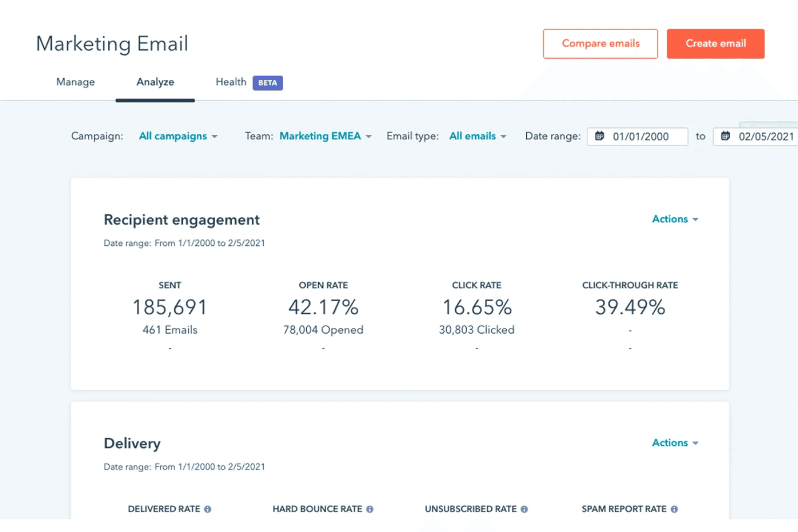Open the All emails type dropdown

pyautogui.click(x=478, y=136)
